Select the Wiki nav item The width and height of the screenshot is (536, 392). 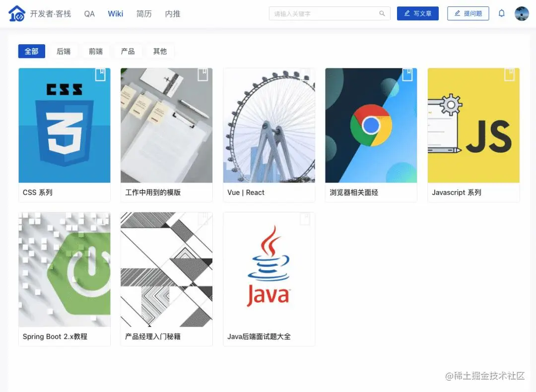[x=116, y=14]
